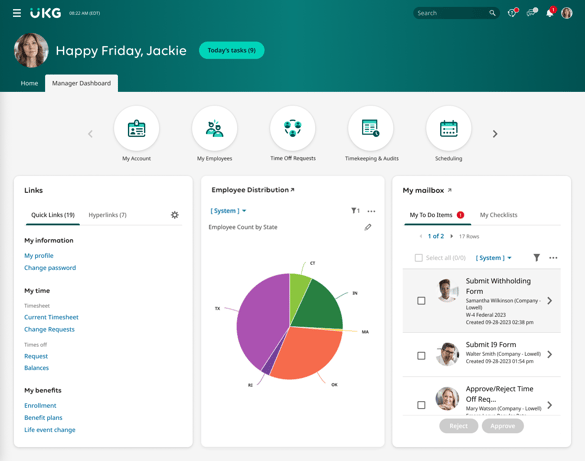Click the Reject button
Viewport: 585px width, 461px height.
click(x=459, y=426)
